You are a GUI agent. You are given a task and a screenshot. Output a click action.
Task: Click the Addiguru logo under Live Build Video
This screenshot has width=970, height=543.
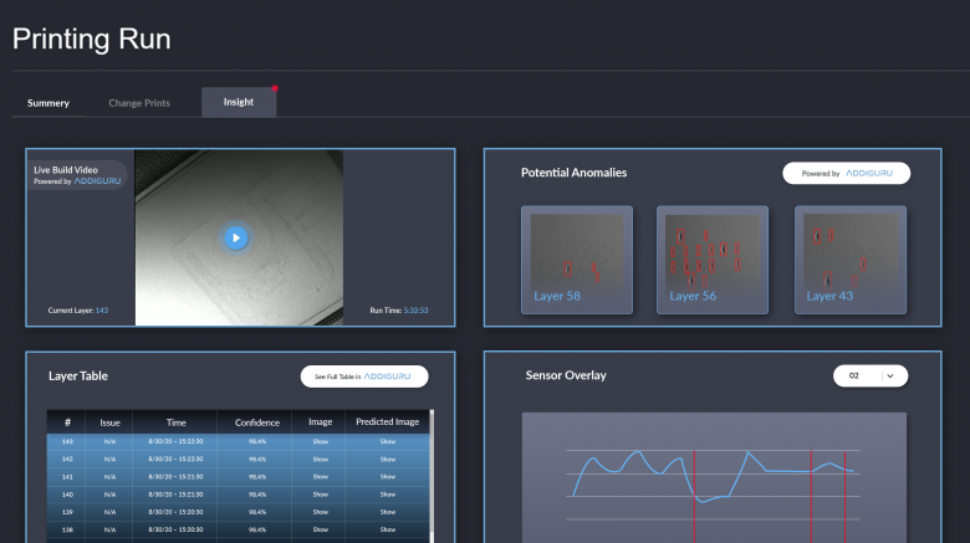[x=100, y=182]
